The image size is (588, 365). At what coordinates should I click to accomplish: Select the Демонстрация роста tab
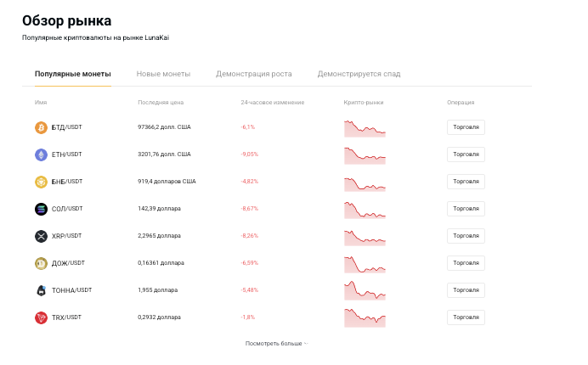click(253, 74)
